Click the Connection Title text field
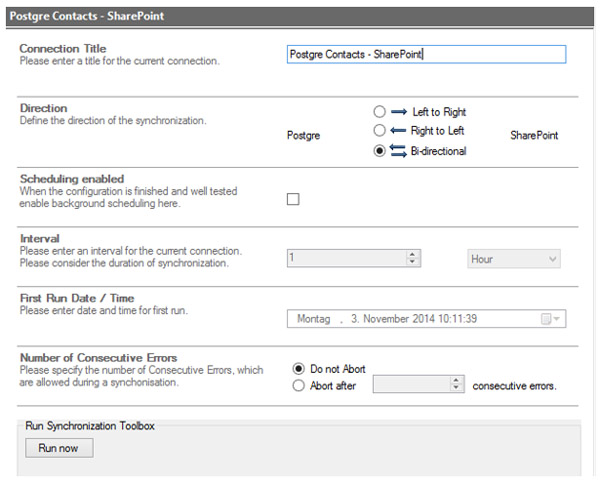Image resolution: width=600 pixels, height=484 pixels. click(x=425, y=54)
